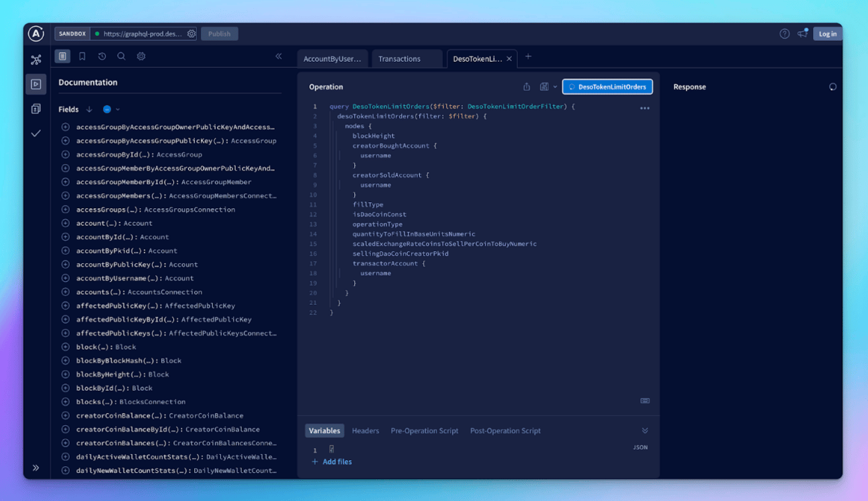Click the Apollo logo
The height and width of the screenshot is (501, 868).
(36, 34)
